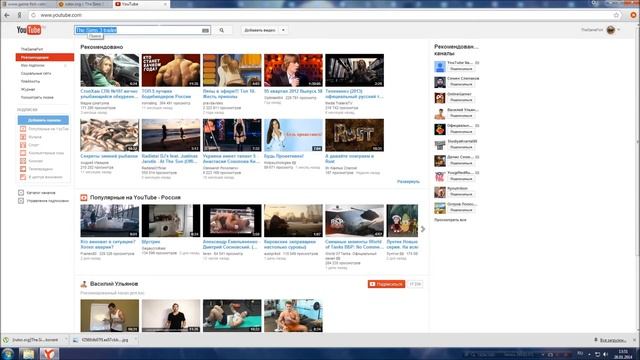This screenshot has width=640, height=360.
Task: Click the Yandex browser taskbar icon
Action: click(49, 353)
